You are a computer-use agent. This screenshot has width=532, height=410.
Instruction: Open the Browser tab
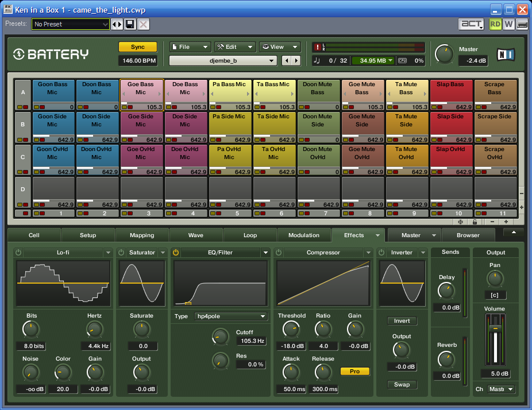(468, 235)
